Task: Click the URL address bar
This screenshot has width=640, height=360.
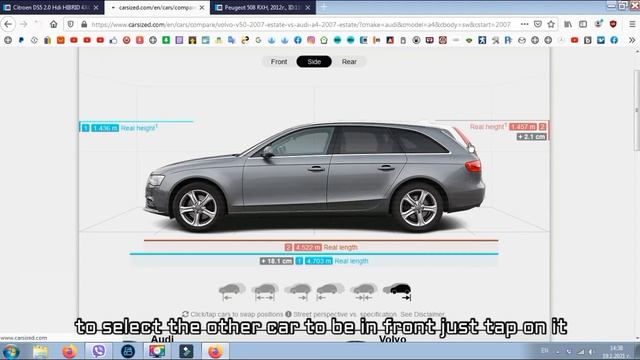Action: tap(301, 24)
